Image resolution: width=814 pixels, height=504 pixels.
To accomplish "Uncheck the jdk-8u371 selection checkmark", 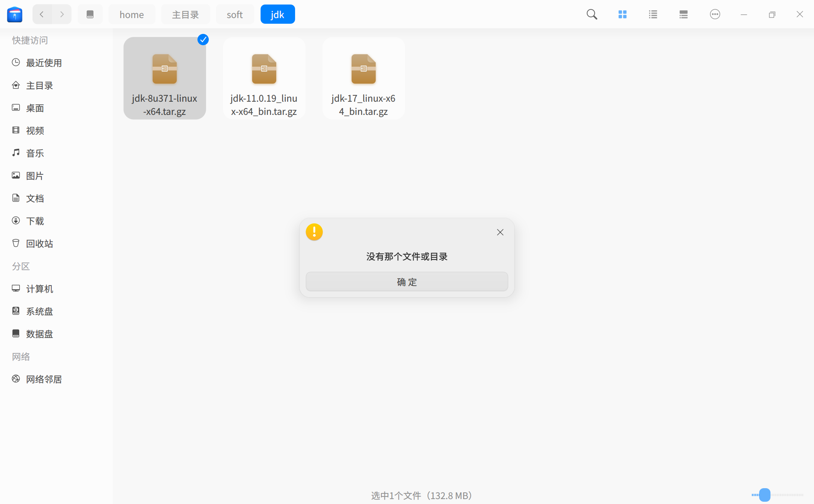I will [203, 40].
